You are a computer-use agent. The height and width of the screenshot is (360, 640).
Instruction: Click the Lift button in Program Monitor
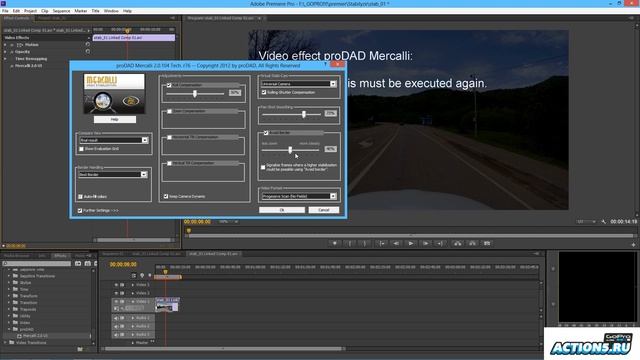coord(458,243)
